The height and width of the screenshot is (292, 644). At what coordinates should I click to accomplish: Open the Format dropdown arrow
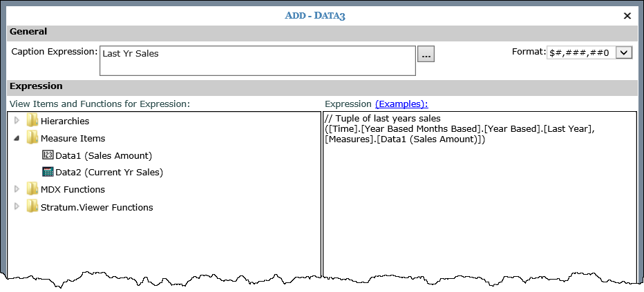click(624, 52)
